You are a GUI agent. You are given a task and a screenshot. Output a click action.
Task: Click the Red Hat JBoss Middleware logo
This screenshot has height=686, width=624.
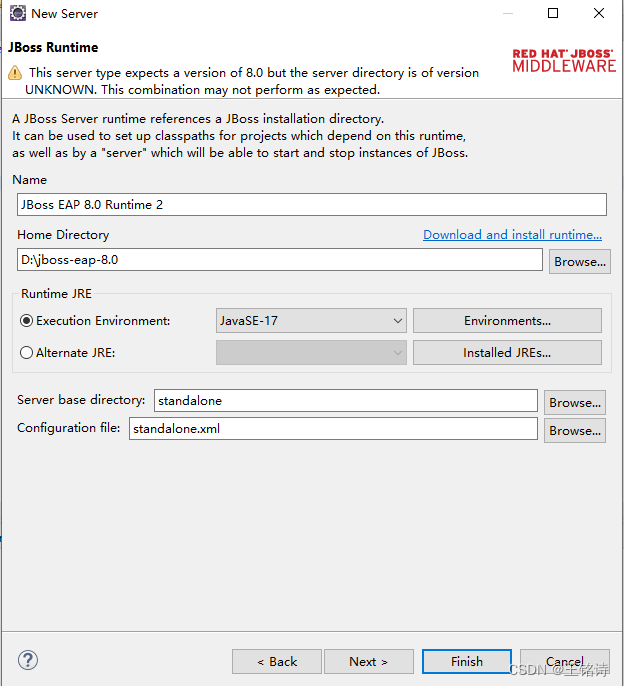click(x=564, y=60)
